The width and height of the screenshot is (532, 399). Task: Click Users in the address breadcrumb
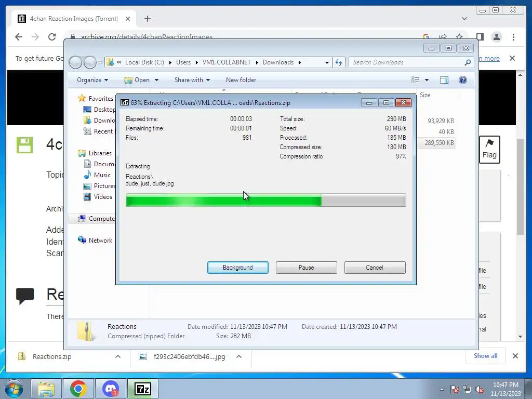click(x=183, y=62)
